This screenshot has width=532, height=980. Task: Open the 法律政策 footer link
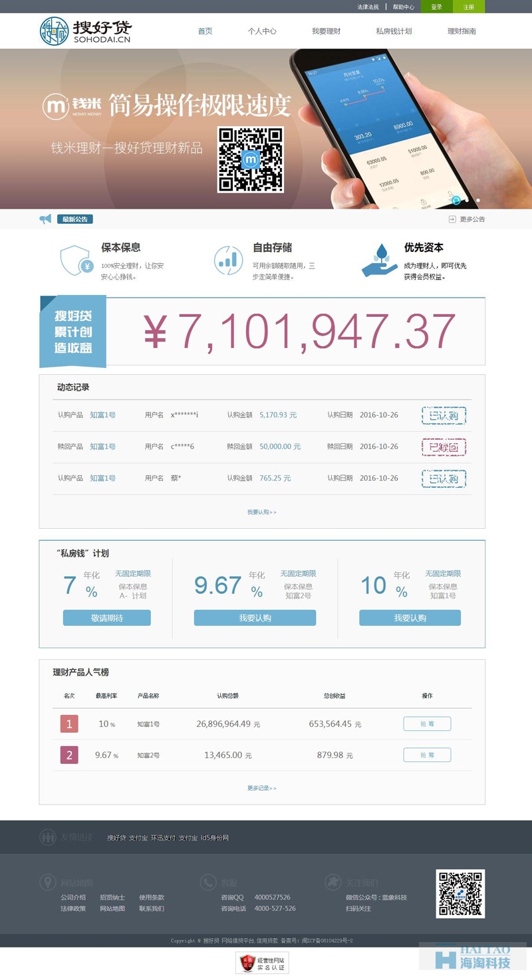[x=73, y=909]
